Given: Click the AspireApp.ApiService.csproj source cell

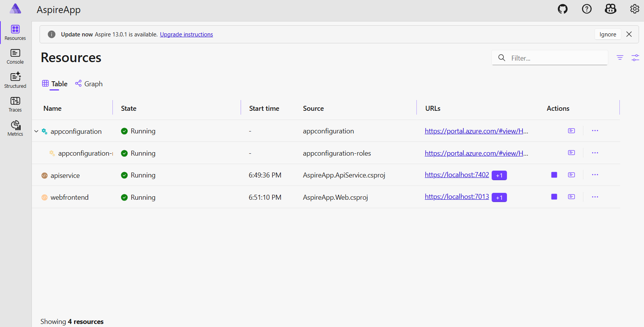Looking at the screenshot, I should click(344, 175).
